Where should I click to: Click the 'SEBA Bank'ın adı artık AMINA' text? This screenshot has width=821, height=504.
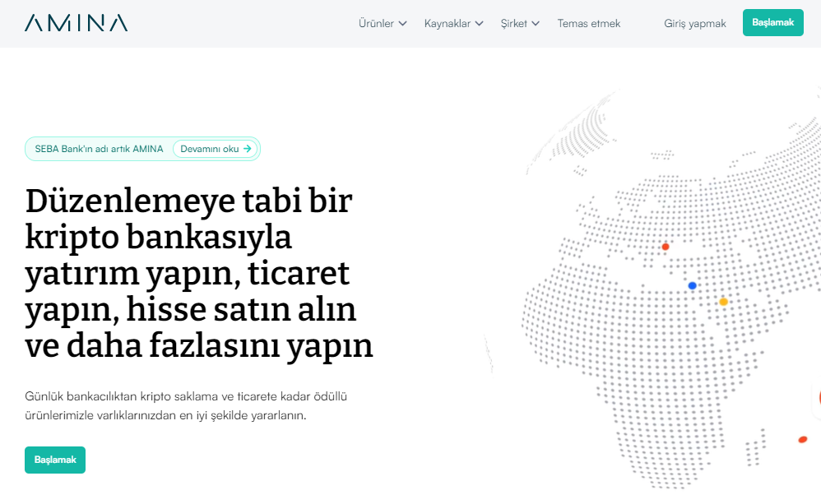tap(99, 149)
